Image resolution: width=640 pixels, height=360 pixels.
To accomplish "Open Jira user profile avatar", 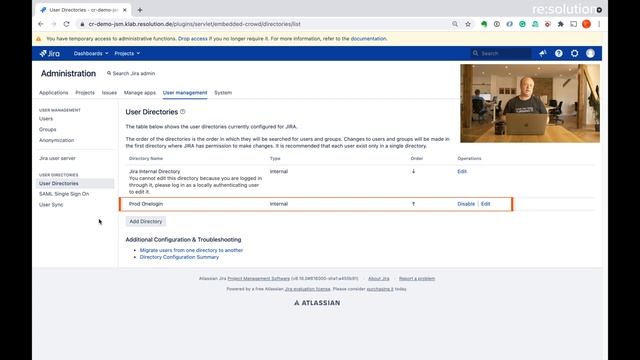I will coord(590,53).
